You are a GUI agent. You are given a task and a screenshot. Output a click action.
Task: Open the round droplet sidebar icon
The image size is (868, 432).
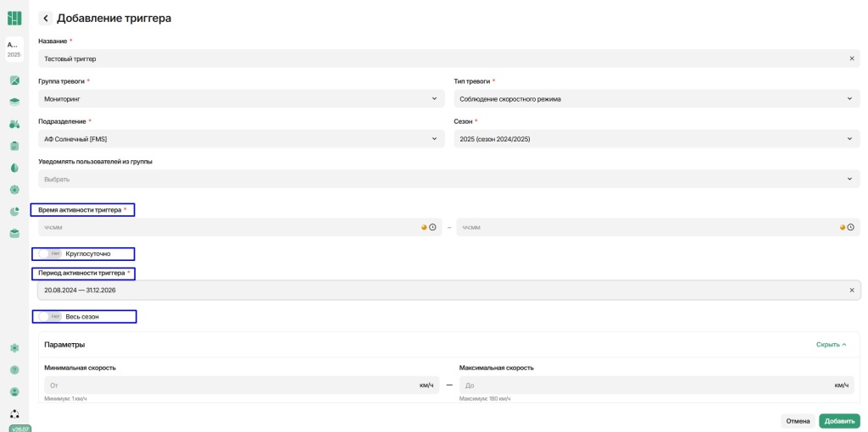pos(14,190)
